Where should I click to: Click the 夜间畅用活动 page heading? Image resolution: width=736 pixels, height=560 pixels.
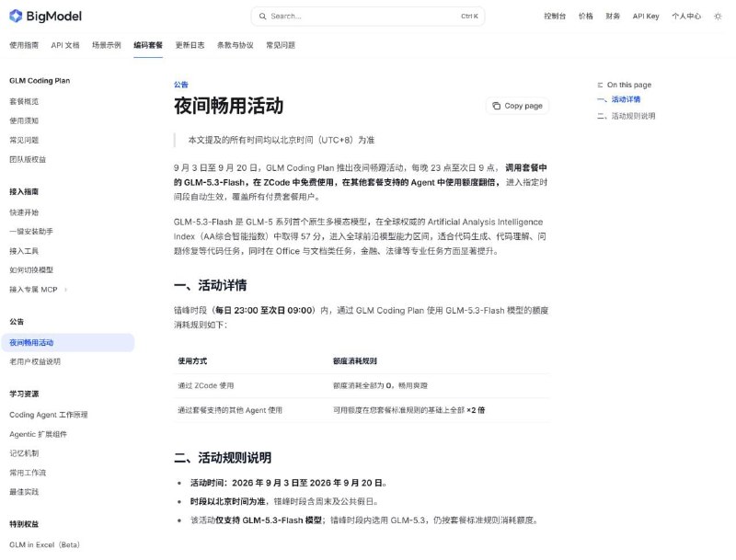click(228, 106)
